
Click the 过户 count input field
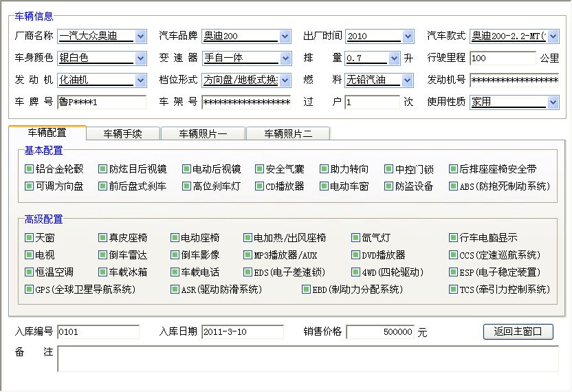(x=372, y=102)
